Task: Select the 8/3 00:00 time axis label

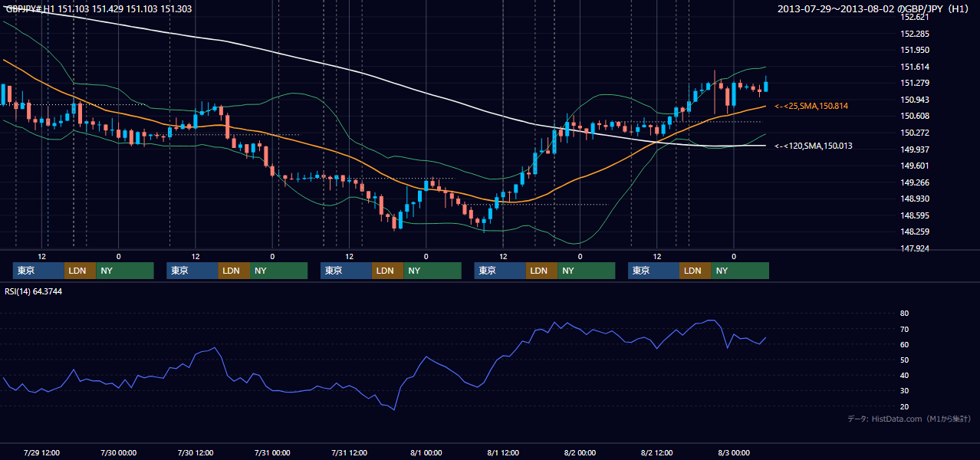Action: [734, 452]
